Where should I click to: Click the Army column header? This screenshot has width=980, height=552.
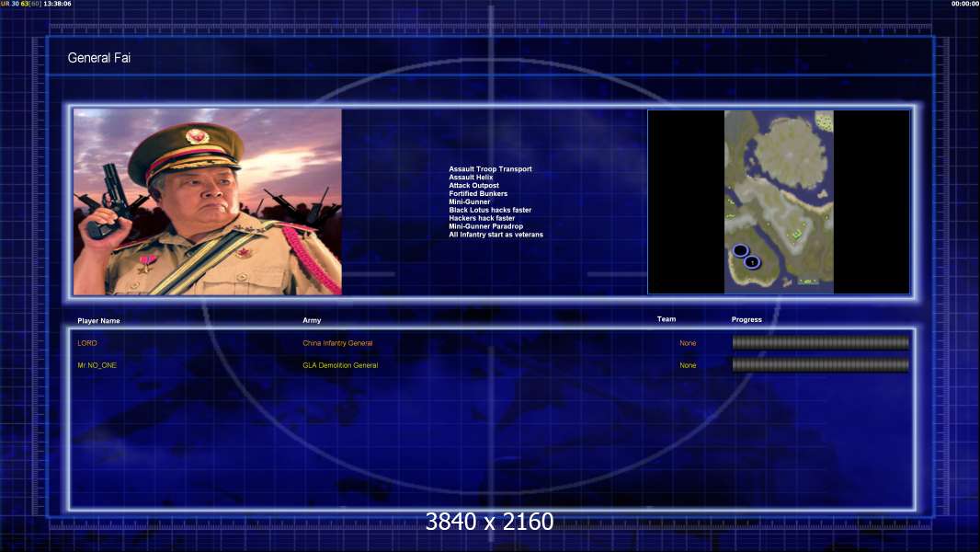[312, 320]
